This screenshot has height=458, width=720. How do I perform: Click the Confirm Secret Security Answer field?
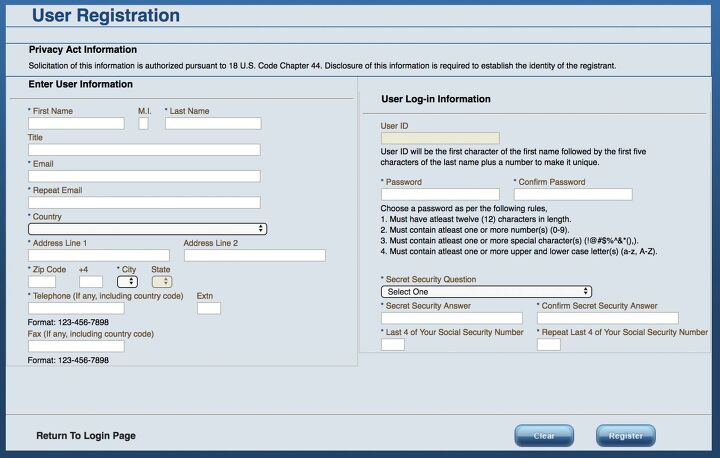click(x=608, y=318)
